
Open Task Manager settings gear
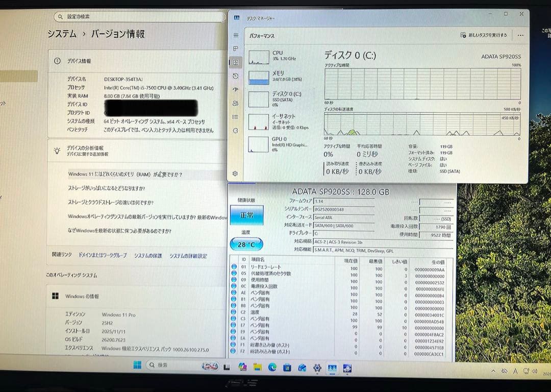tap(235, 174)
